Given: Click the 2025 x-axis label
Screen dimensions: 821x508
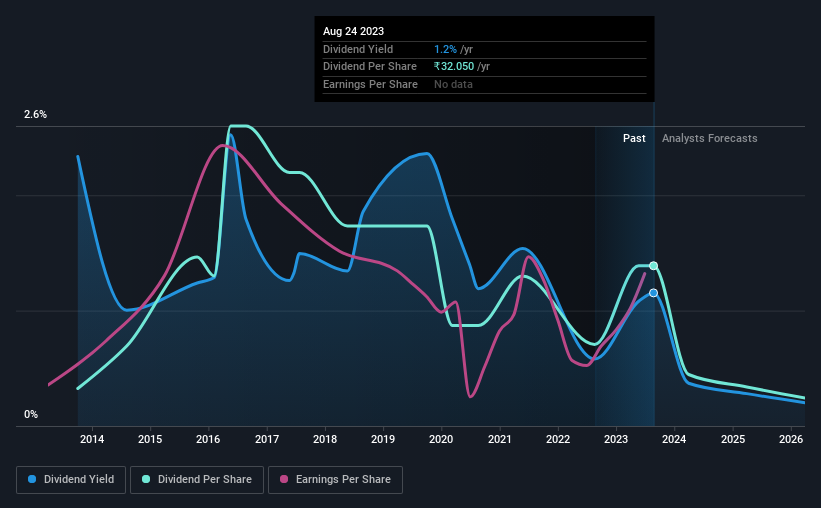Looking at the screenshot, I should coord(733,439).
